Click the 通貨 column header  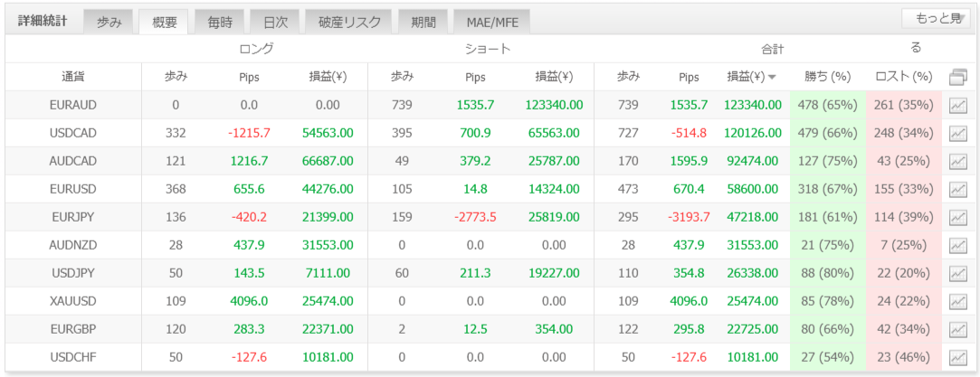coord(73,77)
